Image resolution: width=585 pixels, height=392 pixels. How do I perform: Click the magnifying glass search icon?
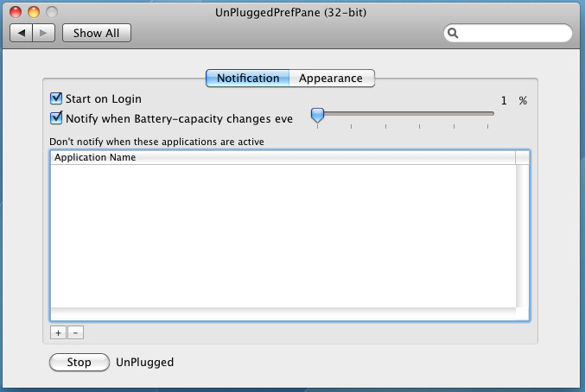coord(453,33)
